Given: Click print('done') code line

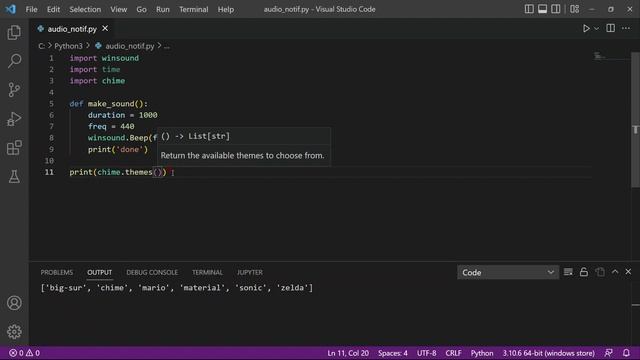Looking at the screenshot, I should 118,149.
